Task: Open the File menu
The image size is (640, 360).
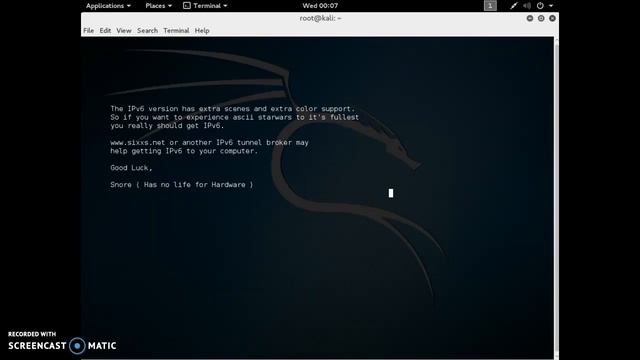Action: [x=89, y=31]
